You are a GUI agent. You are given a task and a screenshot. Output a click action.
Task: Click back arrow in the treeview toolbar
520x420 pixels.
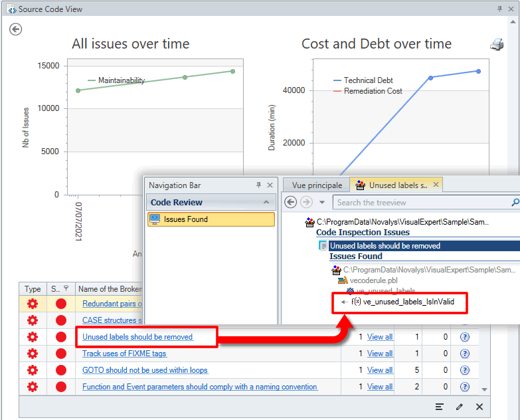[x=290, y=202]
